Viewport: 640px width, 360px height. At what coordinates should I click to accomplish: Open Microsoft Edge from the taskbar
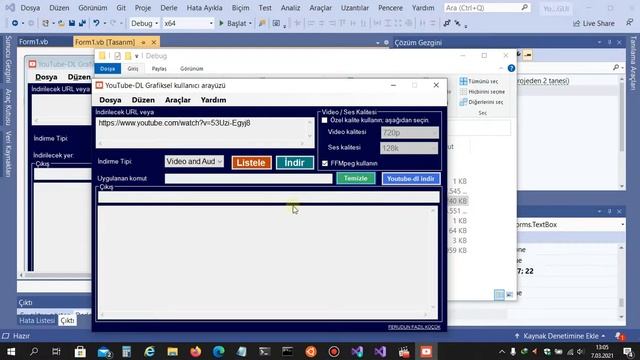218,351
